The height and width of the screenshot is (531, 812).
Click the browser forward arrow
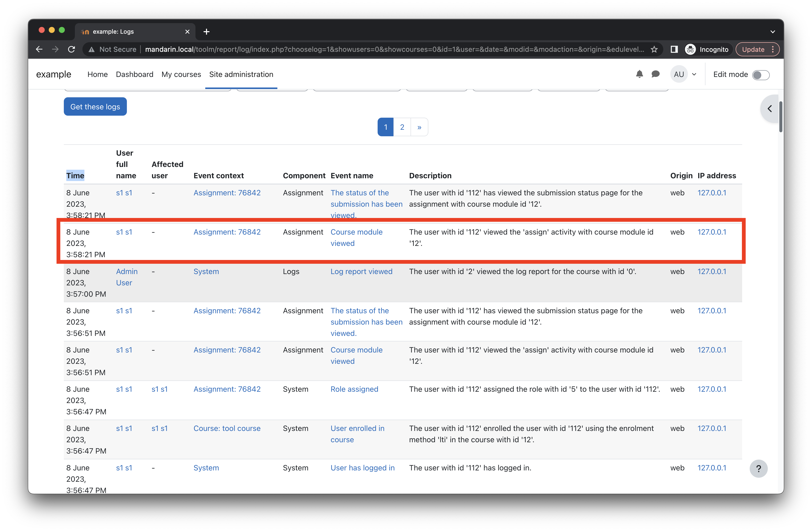coord(55,50)
